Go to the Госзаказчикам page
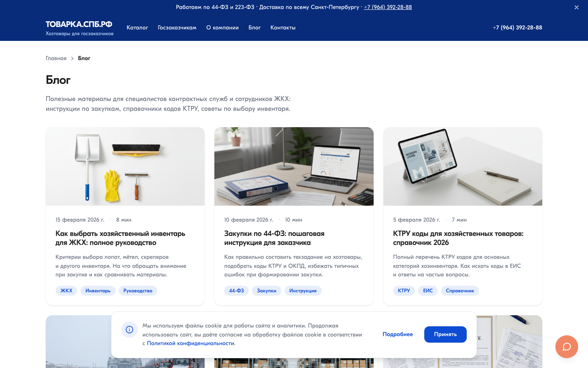Image resolution: width=588 pixels, height=368 pixels. click(x=177, y=28)
